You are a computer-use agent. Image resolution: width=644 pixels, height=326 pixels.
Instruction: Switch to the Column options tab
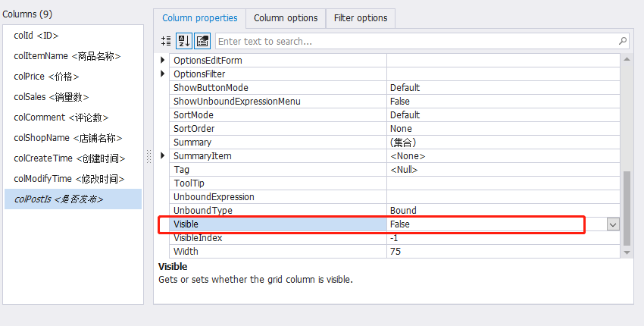[286, 18]
